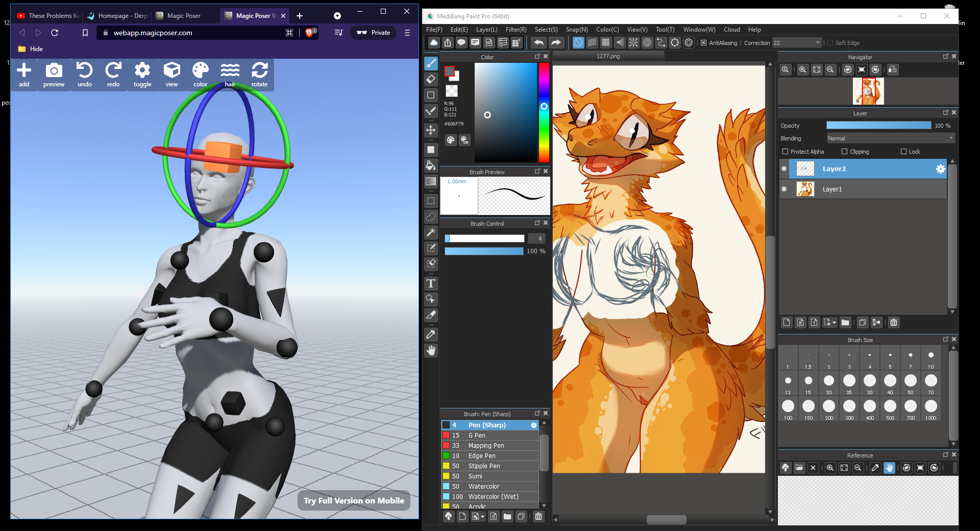Click the view cube icon in Magic Poser
The width and height of the screenshot is (980, 531).
[171, 75]
